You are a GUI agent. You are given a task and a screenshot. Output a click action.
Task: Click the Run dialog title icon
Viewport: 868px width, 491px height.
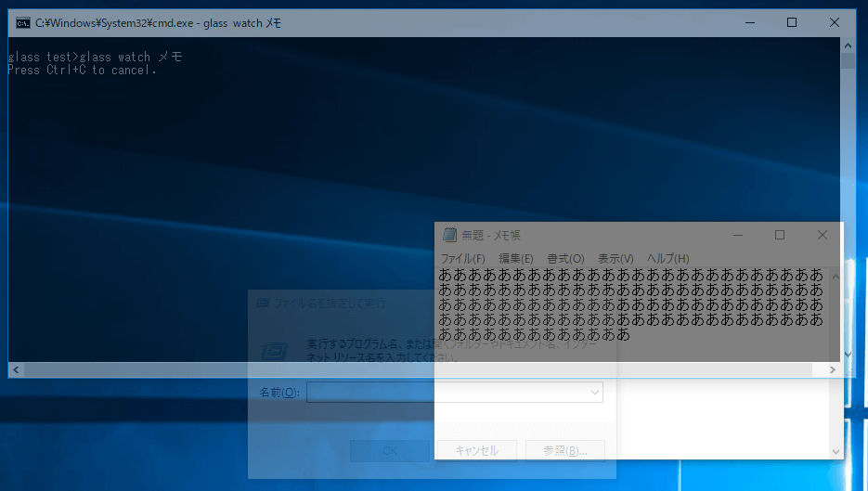263,303
